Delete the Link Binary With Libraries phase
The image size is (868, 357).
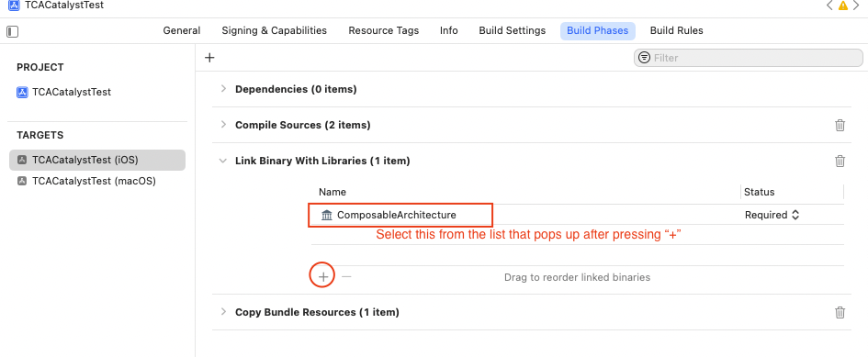click(840, 162)
